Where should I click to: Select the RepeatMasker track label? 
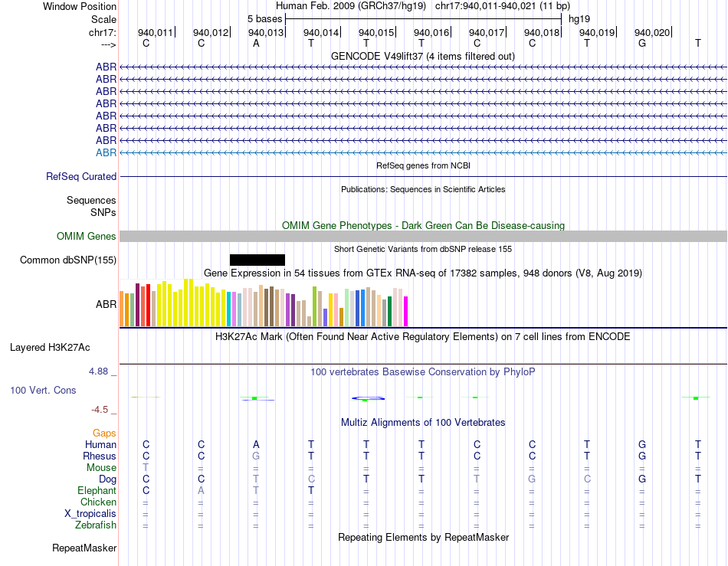pos(84,548)
